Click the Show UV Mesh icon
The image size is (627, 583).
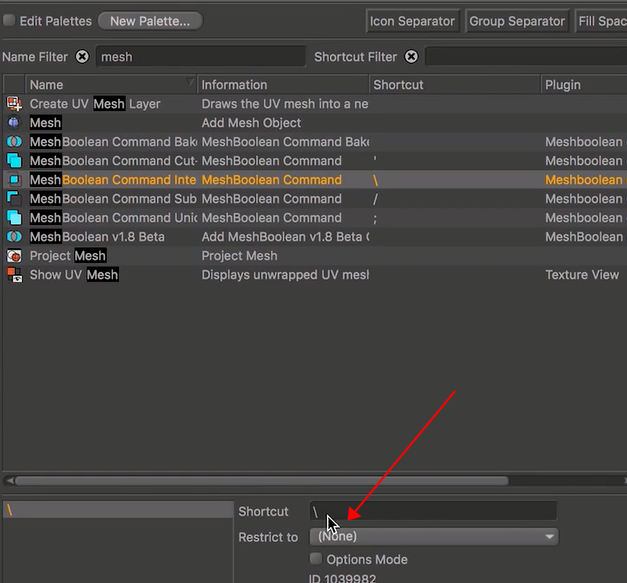click(x=14, y=275)
